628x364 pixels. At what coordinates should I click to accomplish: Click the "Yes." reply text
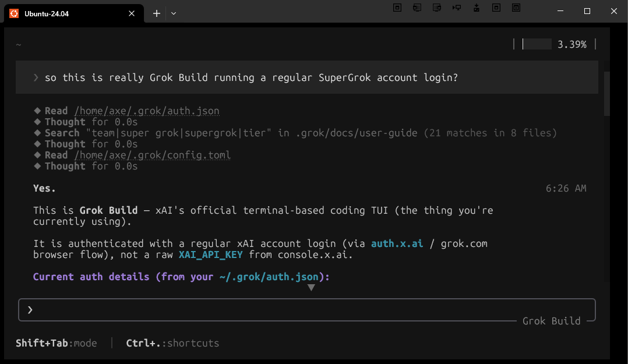coord(44,188)
